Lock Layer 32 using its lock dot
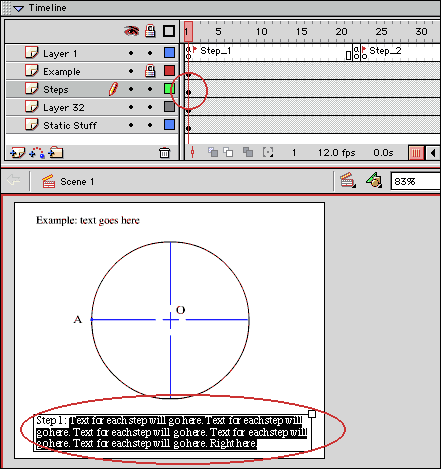The height and width of the screenshot is (469, 441). pyautogui.click(x=150, y=107)
